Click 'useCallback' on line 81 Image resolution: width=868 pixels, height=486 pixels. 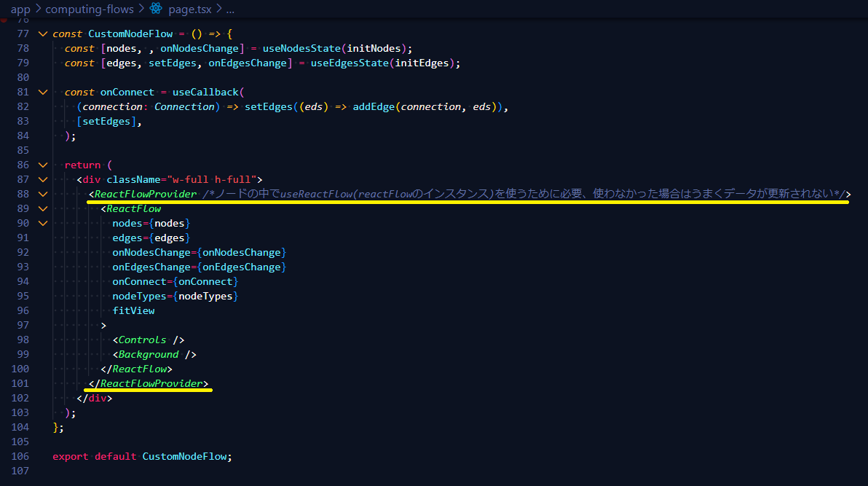205,92
